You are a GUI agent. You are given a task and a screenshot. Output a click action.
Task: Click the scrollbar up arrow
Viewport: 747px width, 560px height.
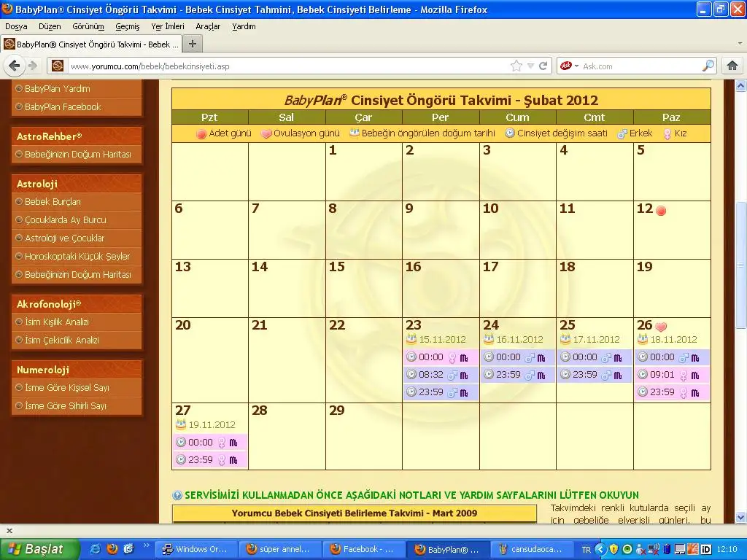[x=740, y=86]
